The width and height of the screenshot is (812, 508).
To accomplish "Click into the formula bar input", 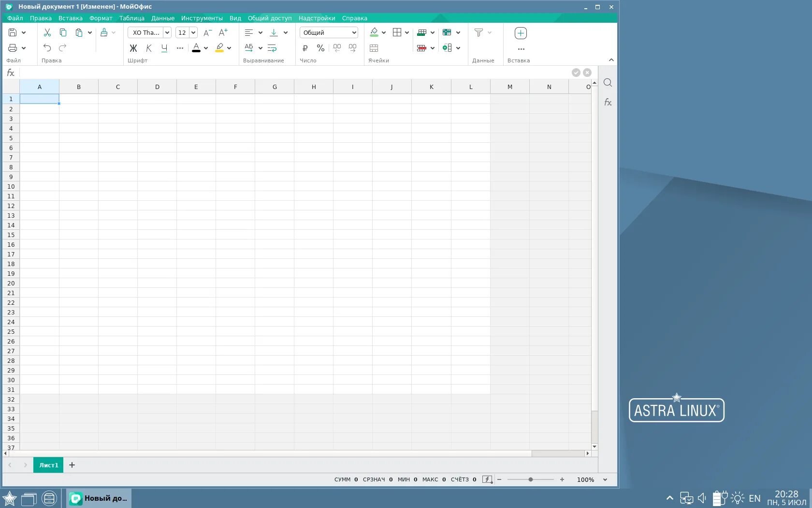I will click(x=295, y=73).
